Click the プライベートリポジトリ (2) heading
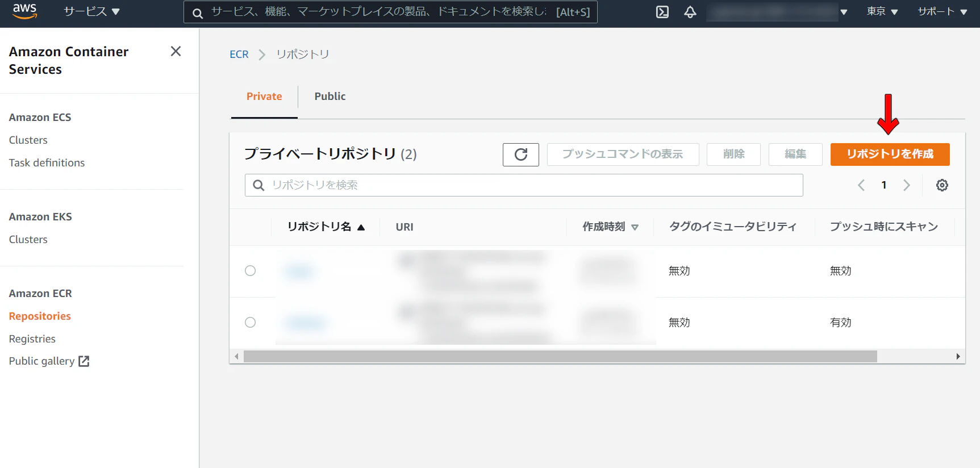 coord(330,154)
